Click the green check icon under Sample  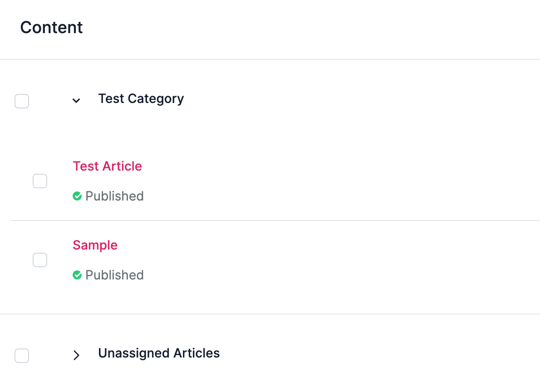(77, 275)
